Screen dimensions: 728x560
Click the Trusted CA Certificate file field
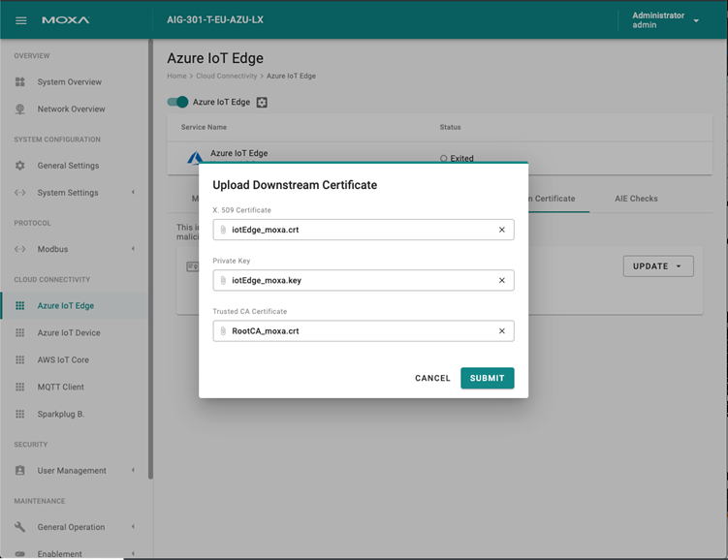364,330
